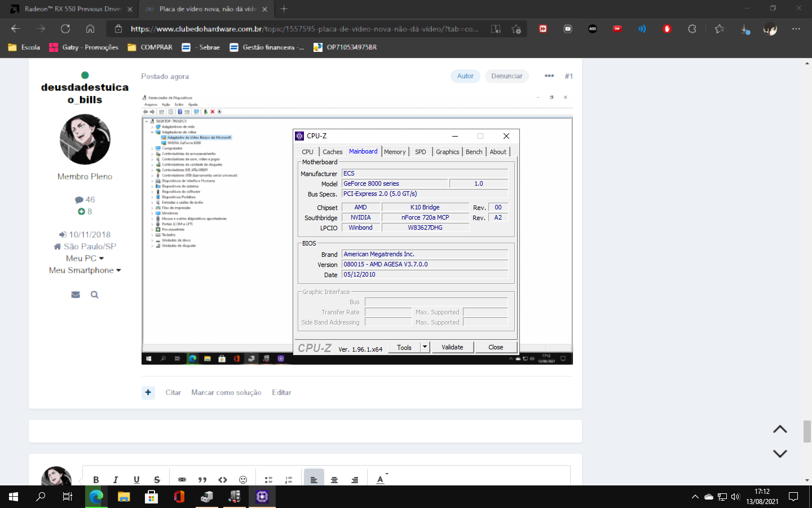Toggle strikethrough formatting in the editor
Screen dimensions: 812x508
coord(157,480)
